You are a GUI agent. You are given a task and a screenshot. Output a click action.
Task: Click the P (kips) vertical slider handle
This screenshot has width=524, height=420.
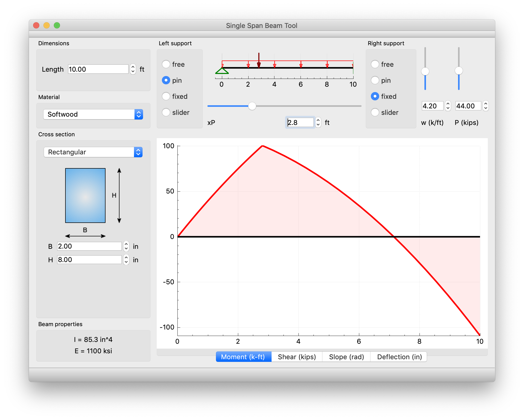pos(459,71)
